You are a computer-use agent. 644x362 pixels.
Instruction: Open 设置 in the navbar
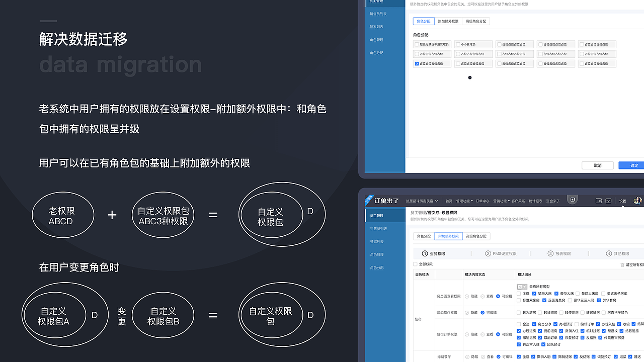[x=623, y=201]
